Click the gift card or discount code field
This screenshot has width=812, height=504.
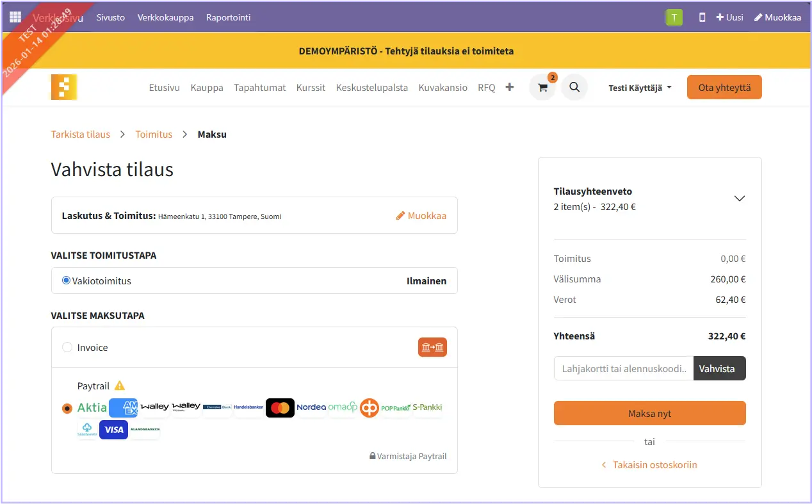click(623, 368)
